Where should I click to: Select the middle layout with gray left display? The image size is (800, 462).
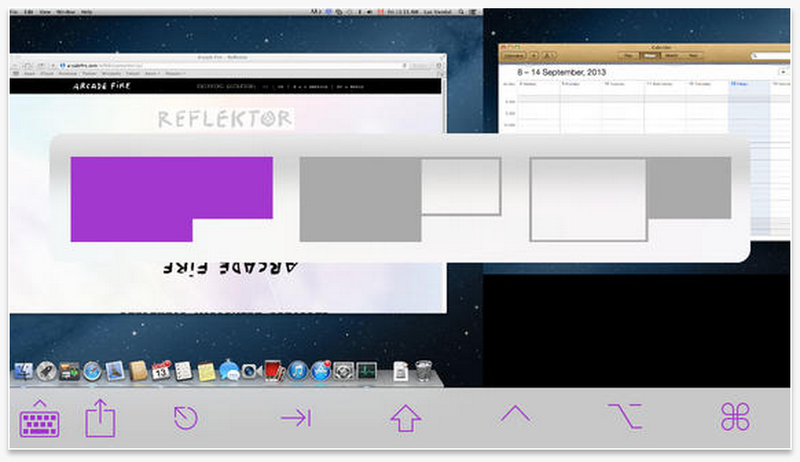[x=400, y=199]
